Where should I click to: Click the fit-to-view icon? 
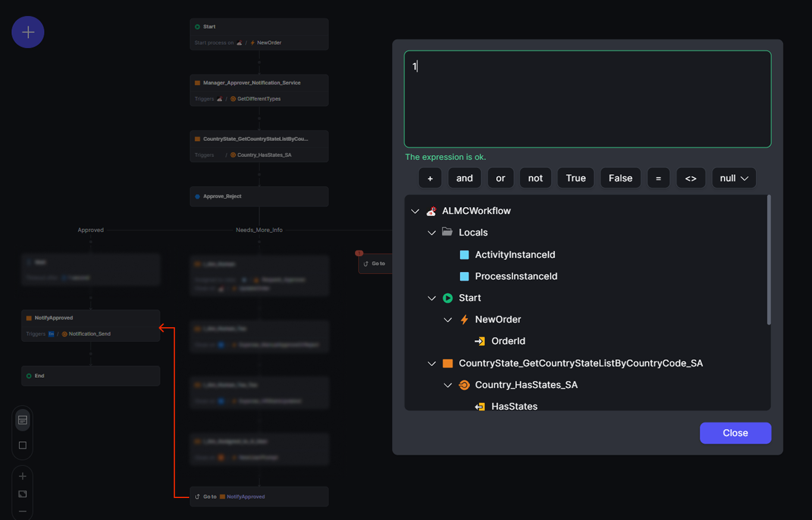click(22, 494)
